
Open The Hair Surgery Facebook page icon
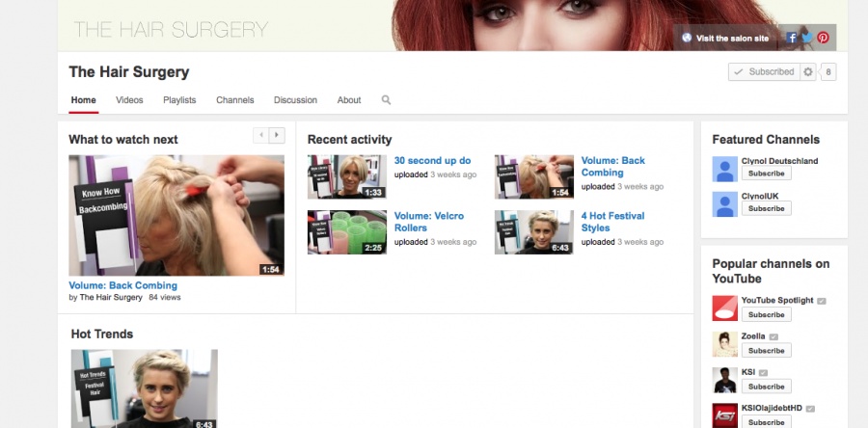(792, 38)
